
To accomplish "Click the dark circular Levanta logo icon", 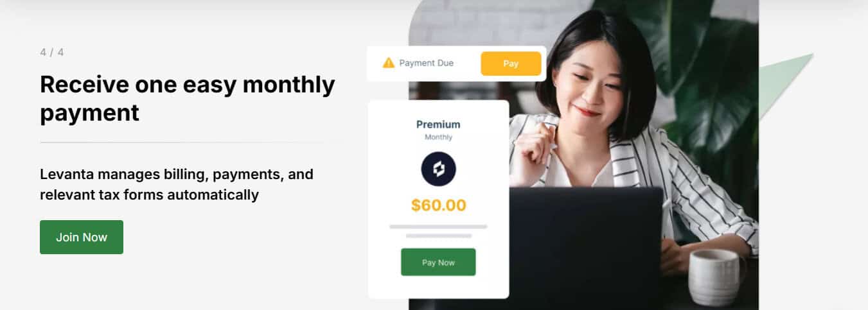I will 438,169.
